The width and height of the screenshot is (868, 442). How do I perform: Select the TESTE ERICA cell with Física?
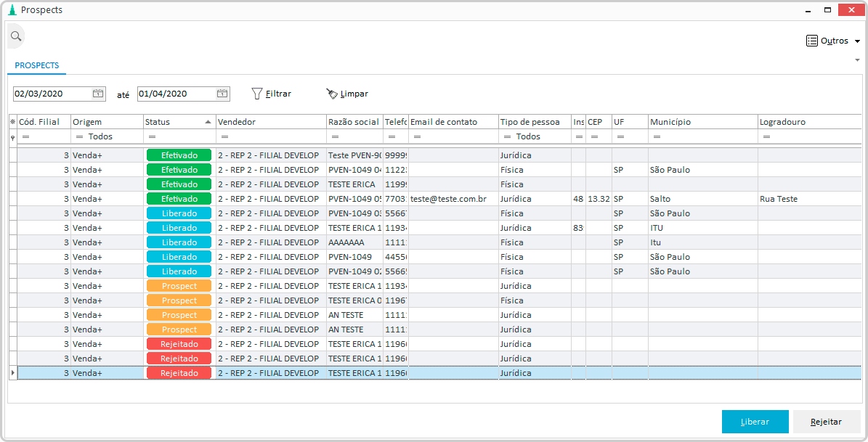click(355, 184)
